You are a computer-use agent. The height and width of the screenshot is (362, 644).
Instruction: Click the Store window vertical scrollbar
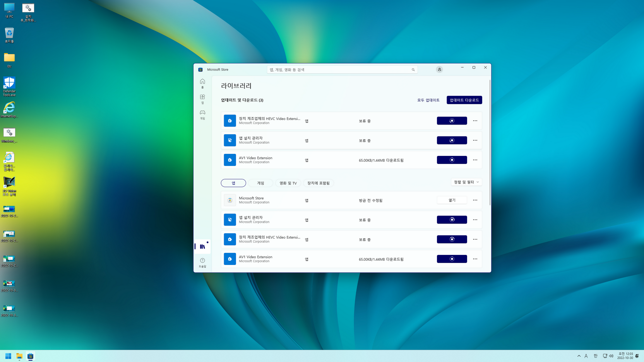[x=490, y=142]
